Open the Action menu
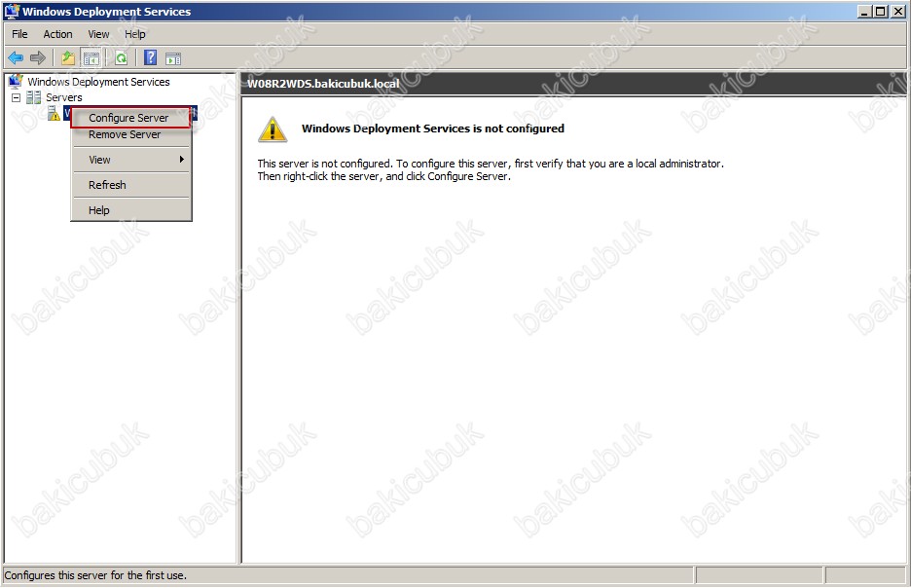The width and height of the screenshot is (911, 588). coord(58,34)
